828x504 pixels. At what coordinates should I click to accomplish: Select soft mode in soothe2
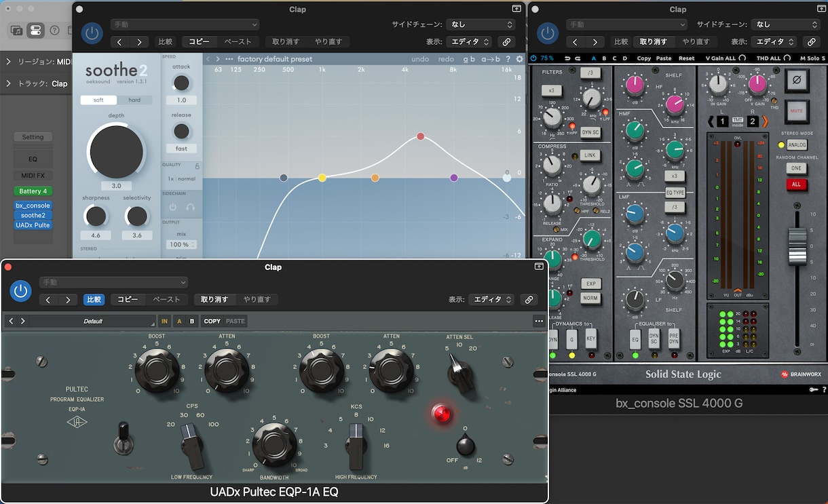pos(98,100)
